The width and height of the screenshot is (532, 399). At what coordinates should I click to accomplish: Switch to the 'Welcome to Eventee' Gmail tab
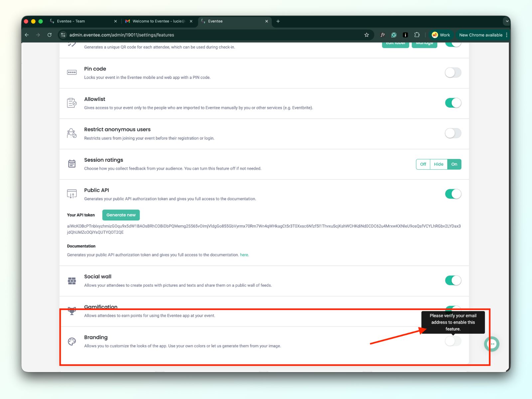(x=159, y=21)
